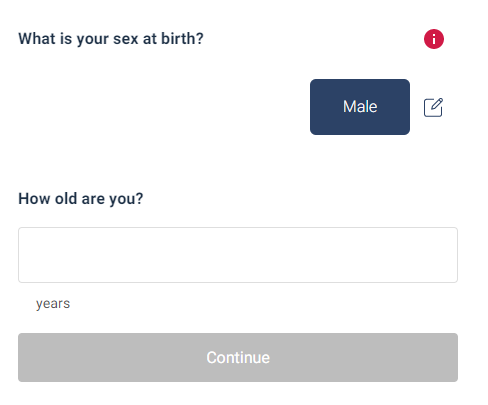The height and width of the screenshot is (405, 488).
Task: Click the 'Male' text label
Action: 360,107
